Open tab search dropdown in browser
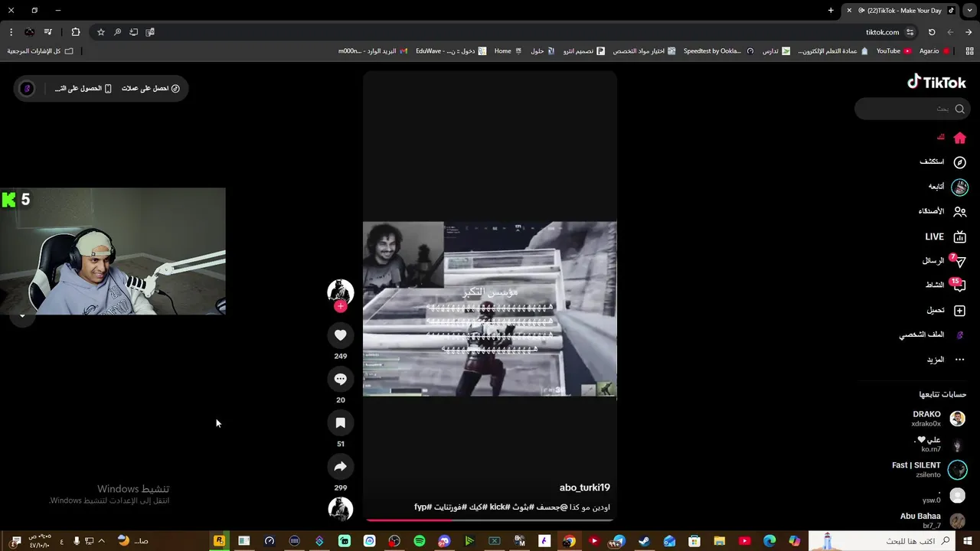 tap(969, 11)
